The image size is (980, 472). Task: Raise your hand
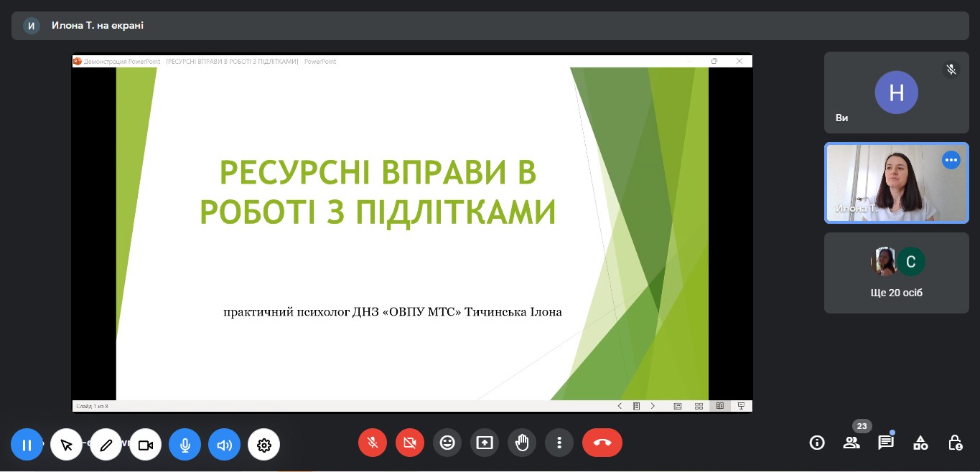click(x=522, y=443)
